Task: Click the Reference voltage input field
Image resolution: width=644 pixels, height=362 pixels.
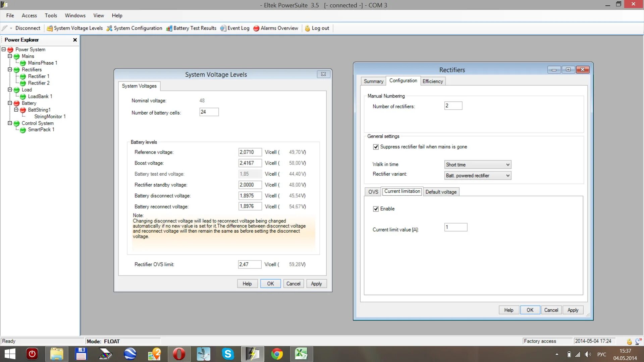Action: (x=250, y=152)
